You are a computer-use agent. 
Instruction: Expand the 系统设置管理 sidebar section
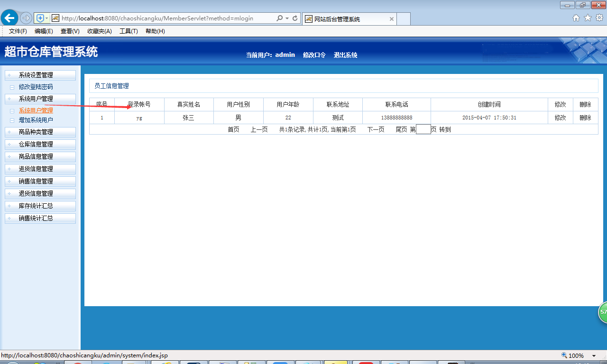40,75
